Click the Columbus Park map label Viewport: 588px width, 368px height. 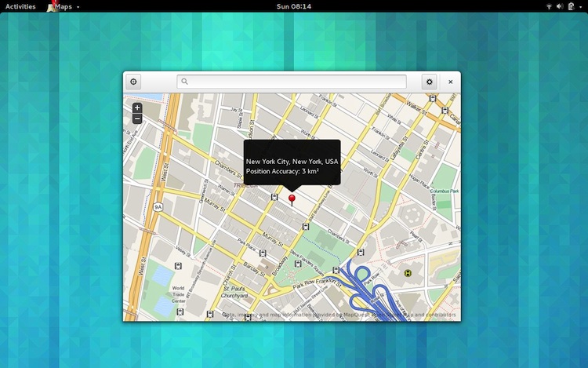click(445, 191)
